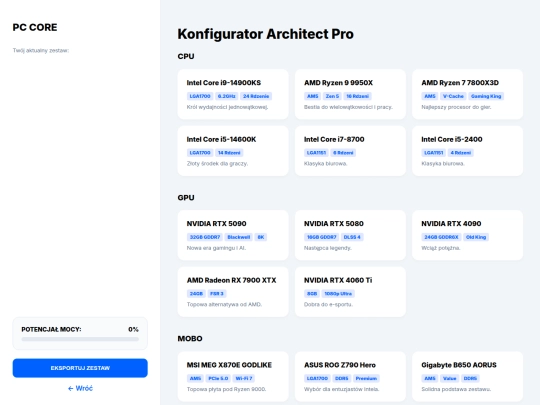Click the FSR 3 tag
Screen dimensions: 540x405
pos(217,293)
